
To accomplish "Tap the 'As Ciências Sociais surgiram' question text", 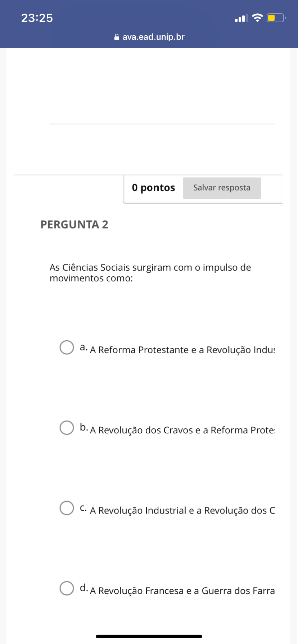I will [x=150, y=273].
